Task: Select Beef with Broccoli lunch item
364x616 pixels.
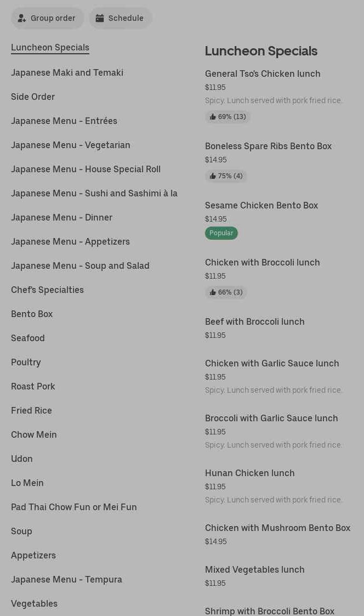Action: click(254, 322)
